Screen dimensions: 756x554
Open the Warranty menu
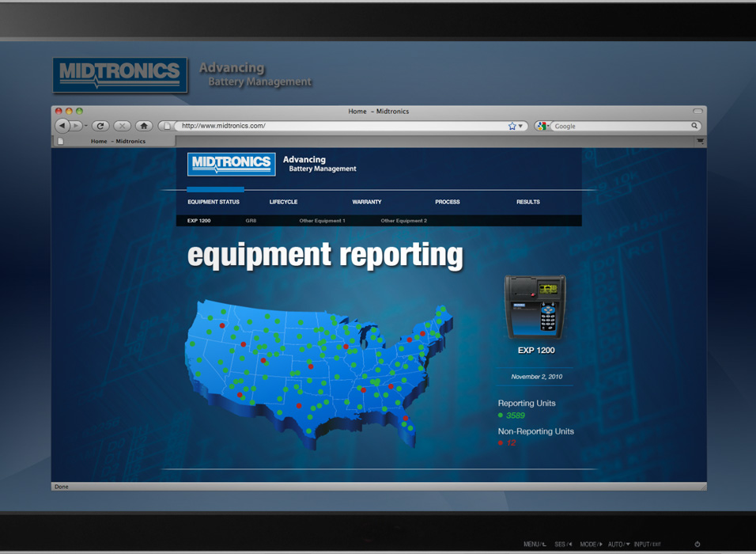(367, 202)
